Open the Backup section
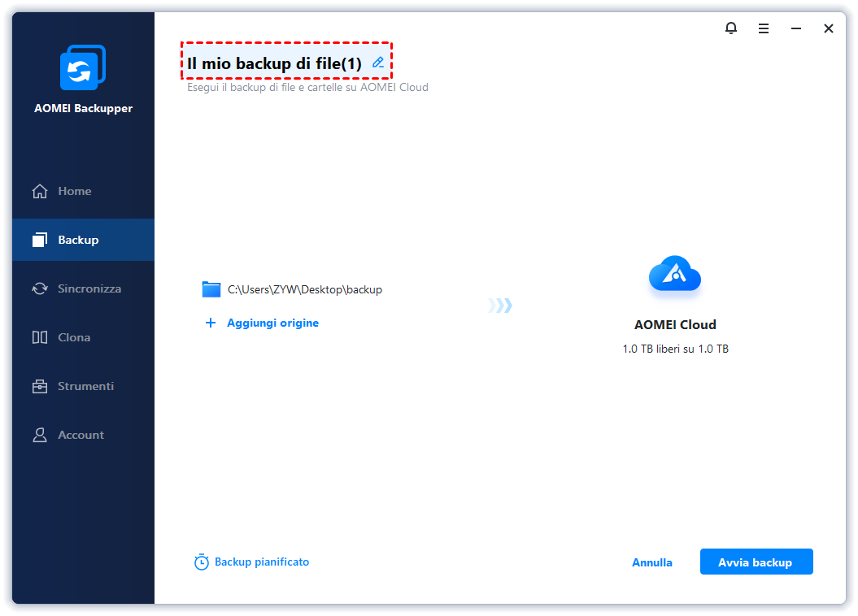858x616 pixels. pyautogui.click(x=83, y=240)
